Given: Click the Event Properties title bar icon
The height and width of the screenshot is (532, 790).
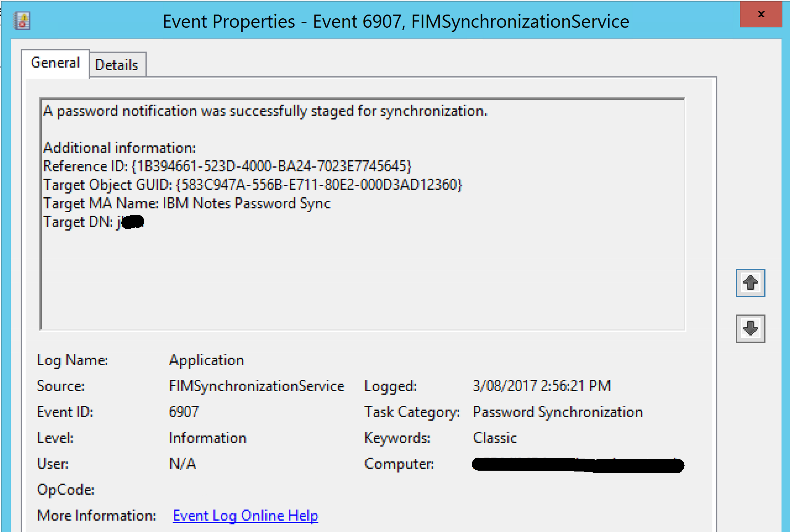Looking at the screenshot, I should pos(22,21).
